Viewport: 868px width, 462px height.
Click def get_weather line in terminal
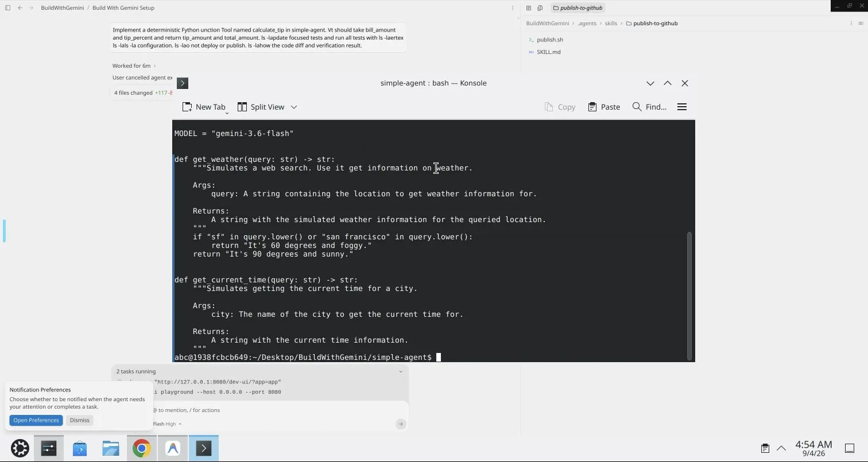tap(255, 160)
